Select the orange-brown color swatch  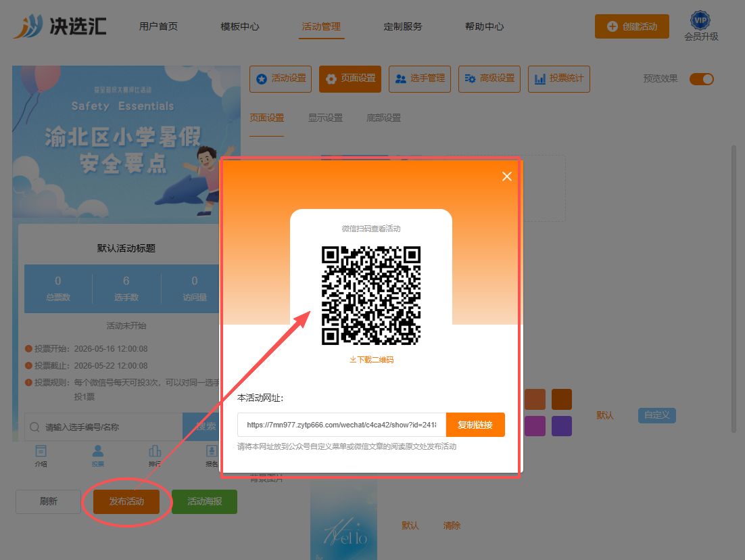[535, 399]
